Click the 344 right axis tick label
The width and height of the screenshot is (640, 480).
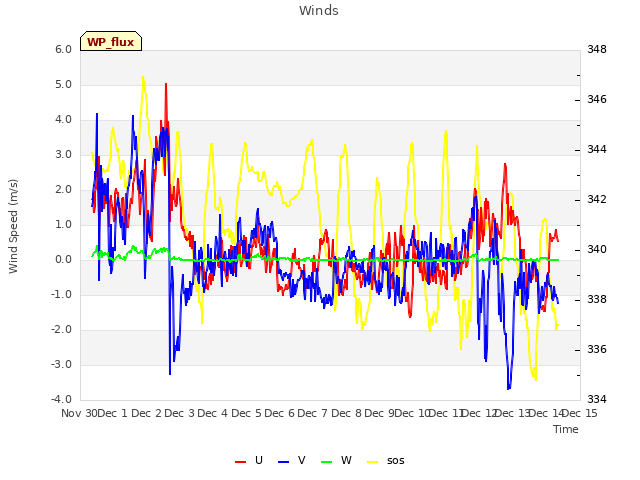click(x=597, y=149)
